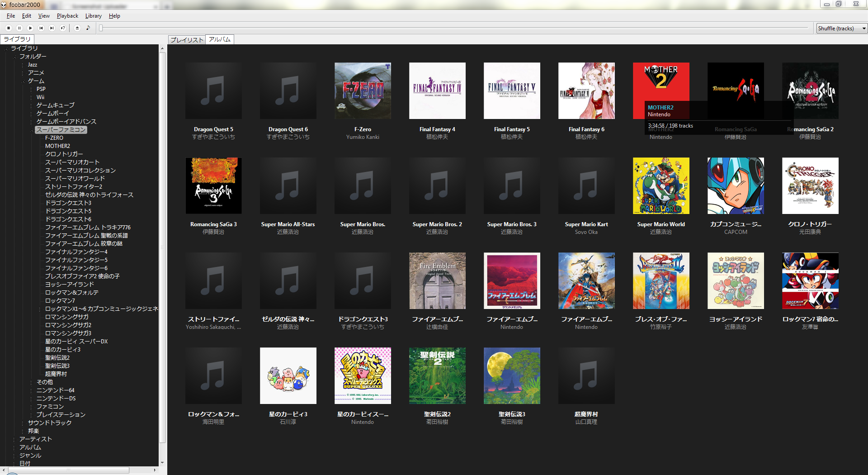The height and width of the screenshot is (475, 868).
Task: Select the クロノ・トリガー album cover
Action: [810, 186]
